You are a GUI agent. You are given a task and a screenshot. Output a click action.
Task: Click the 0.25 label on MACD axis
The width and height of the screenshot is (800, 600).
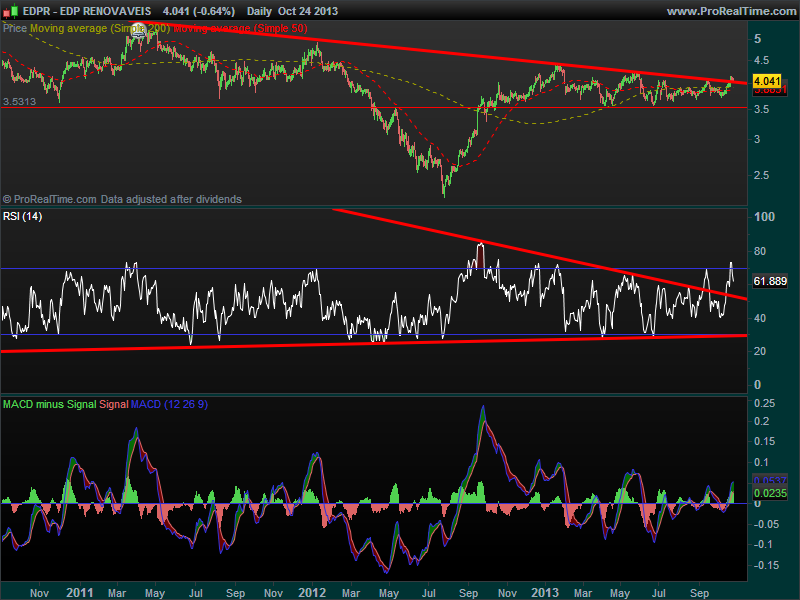[x=764, y=403]
